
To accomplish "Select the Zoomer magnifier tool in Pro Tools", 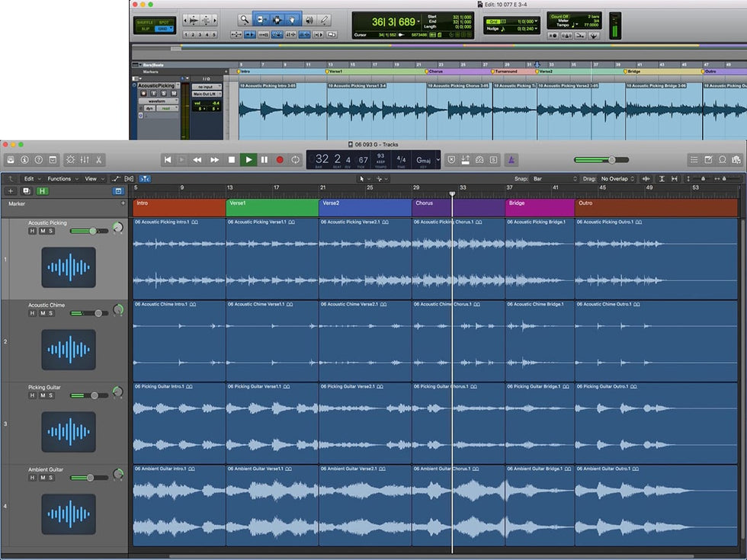I will tap(244, 19).
